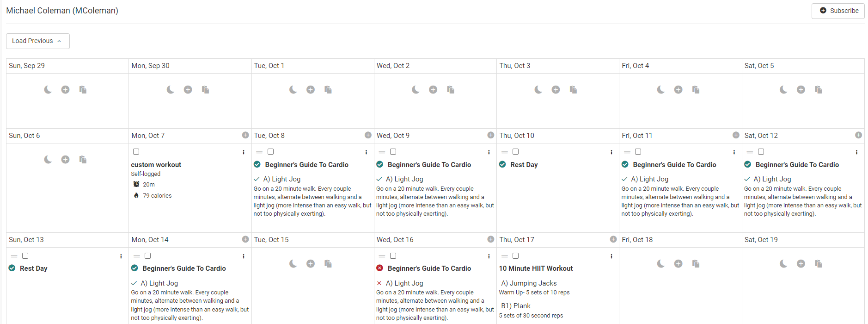The image size is (868, 324).
Task: Expand Load Previous weeks
Action: pos(37,41)
